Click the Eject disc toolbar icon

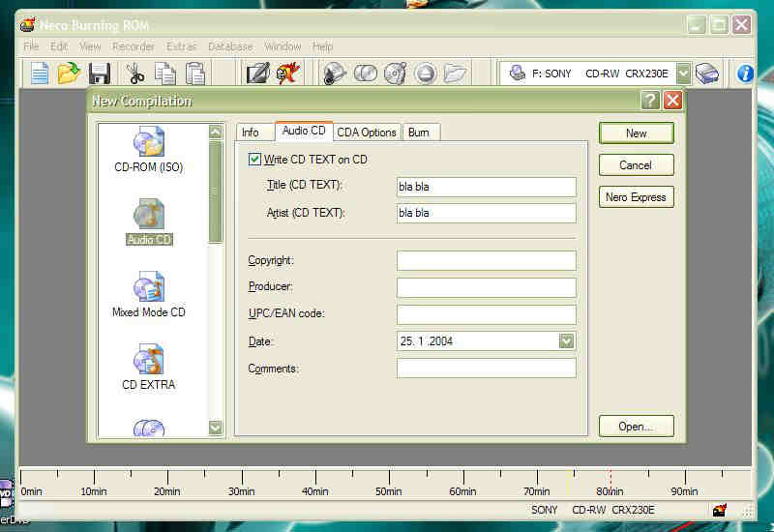pyautogui.click(x=426, y=73)
